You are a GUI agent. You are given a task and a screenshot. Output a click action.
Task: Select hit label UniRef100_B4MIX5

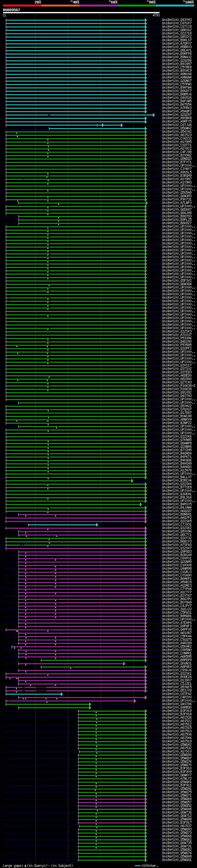coord(177,504)
